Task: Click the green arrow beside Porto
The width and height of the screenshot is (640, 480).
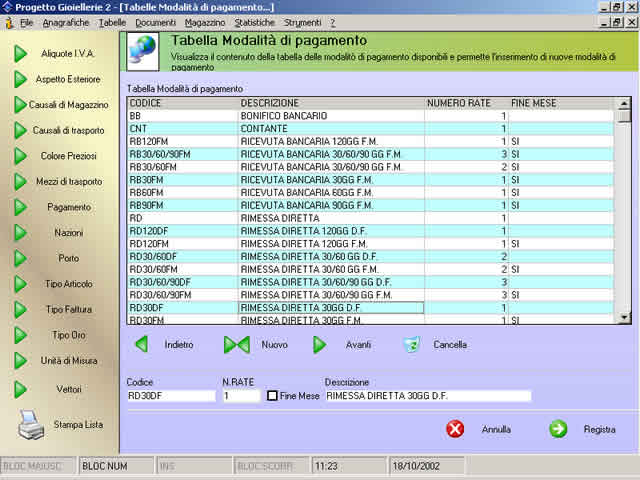Action: point(20,258)
